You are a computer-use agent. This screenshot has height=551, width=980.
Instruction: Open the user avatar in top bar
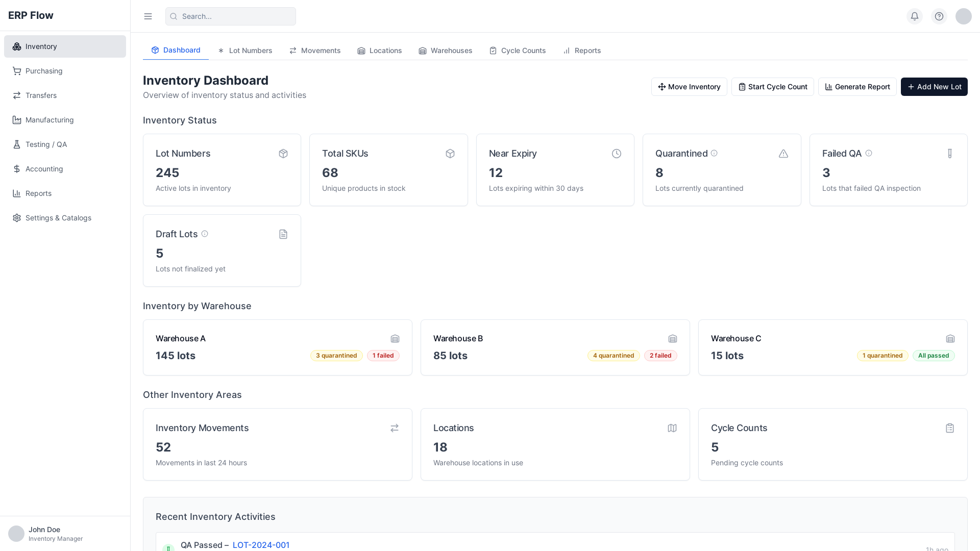[964, 16]
